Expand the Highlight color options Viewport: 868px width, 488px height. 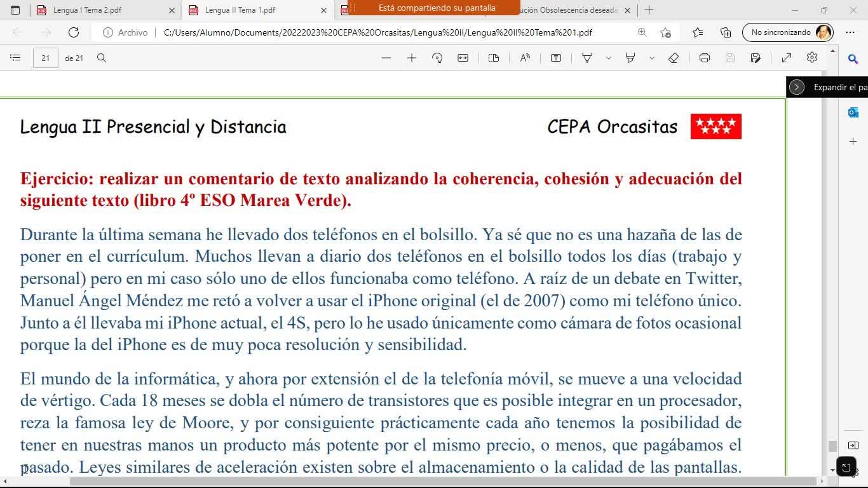coord(652,58)
